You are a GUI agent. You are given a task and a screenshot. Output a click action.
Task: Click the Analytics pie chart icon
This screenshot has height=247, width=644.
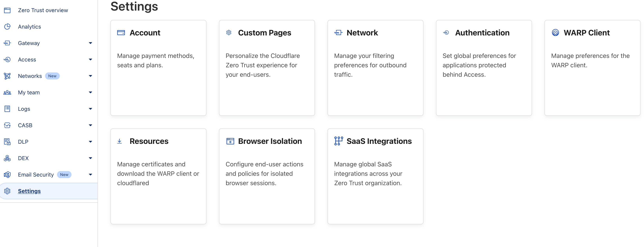point(7,26)
